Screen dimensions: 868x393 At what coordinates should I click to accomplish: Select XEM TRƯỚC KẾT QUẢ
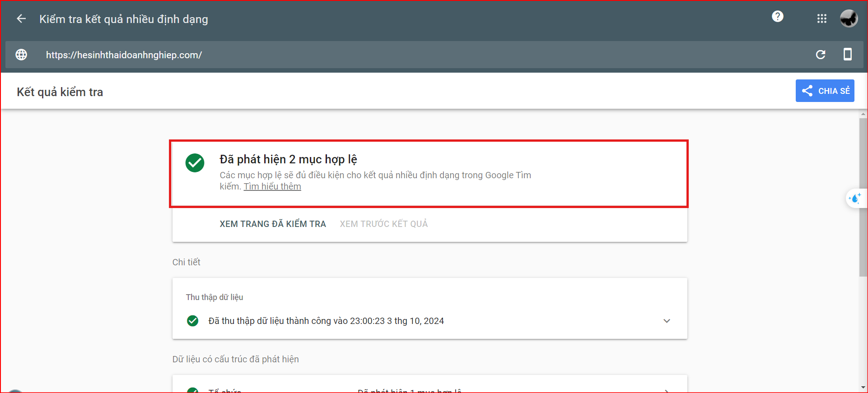383,224
